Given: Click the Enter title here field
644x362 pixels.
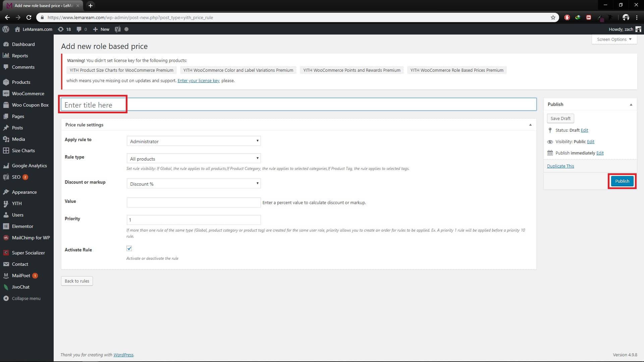Looking at the screenshot, I should pos(299,105).
